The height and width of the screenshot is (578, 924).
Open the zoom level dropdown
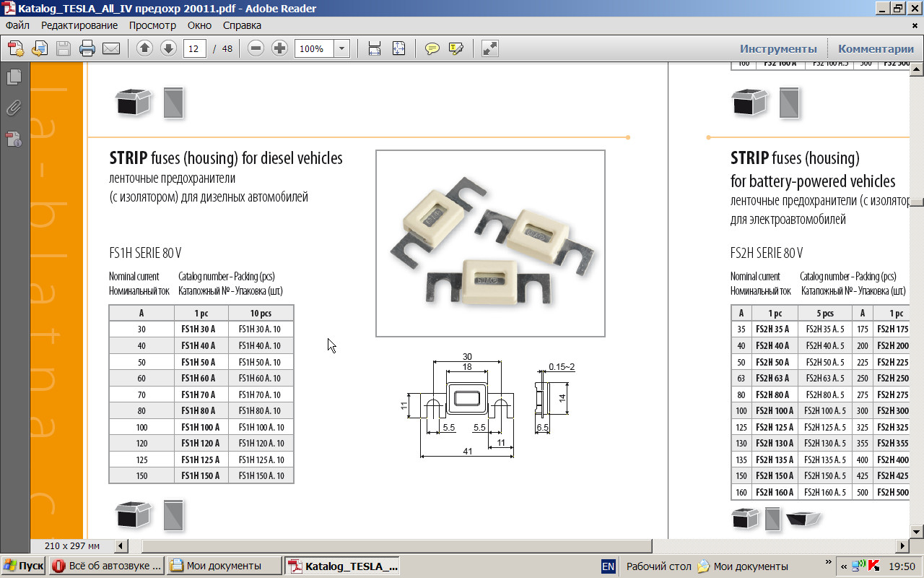[x=342, y=49]
